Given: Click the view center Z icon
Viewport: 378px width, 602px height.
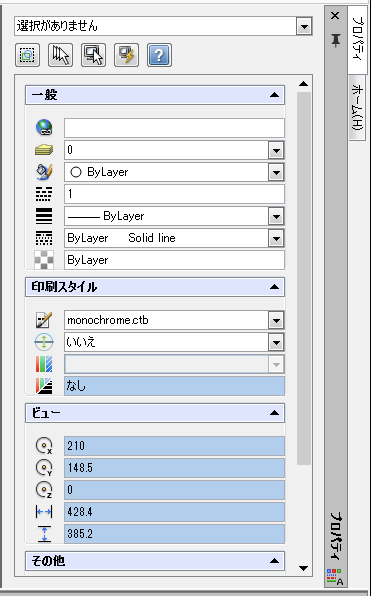Looking at the screenshot, I should click(x=44, y=490).
